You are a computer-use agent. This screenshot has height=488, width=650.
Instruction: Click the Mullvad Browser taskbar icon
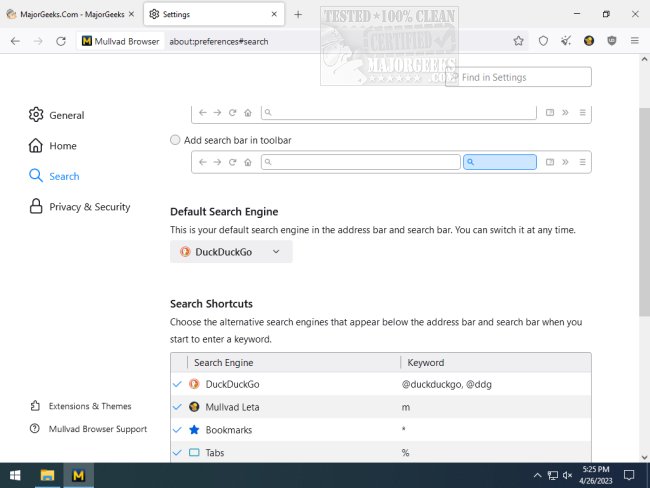tap(78, 475)
